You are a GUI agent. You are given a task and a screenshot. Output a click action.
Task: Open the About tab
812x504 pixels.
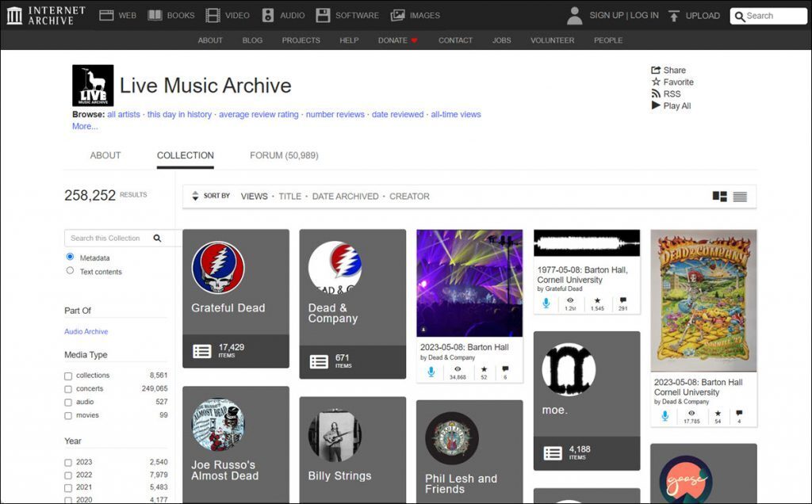[105, 155]
